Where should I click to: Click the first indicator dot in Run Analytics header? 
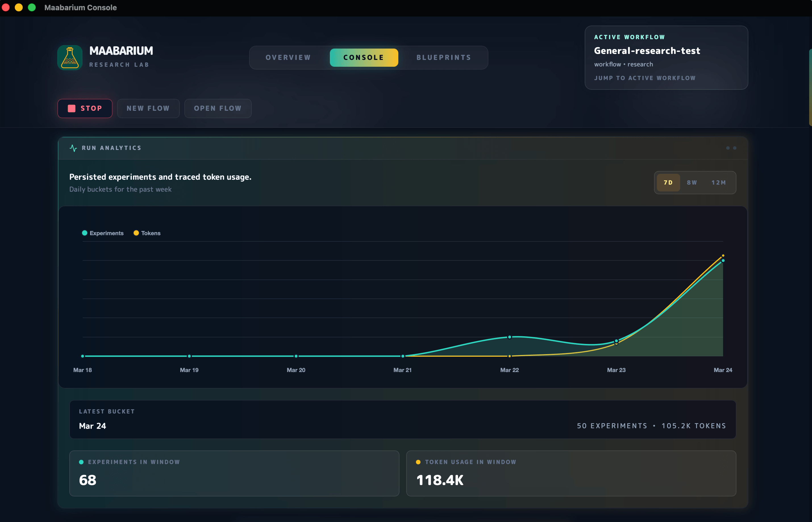pos(728,148)
